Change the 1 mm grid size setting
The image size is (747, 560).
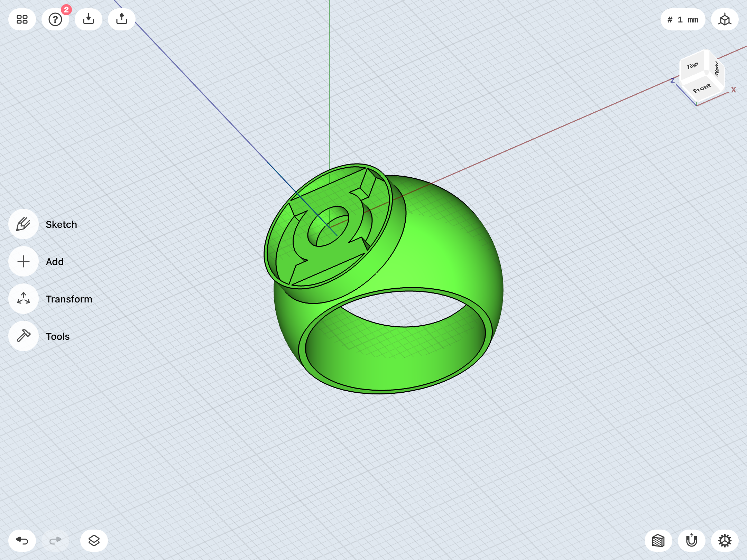[683, 19]
